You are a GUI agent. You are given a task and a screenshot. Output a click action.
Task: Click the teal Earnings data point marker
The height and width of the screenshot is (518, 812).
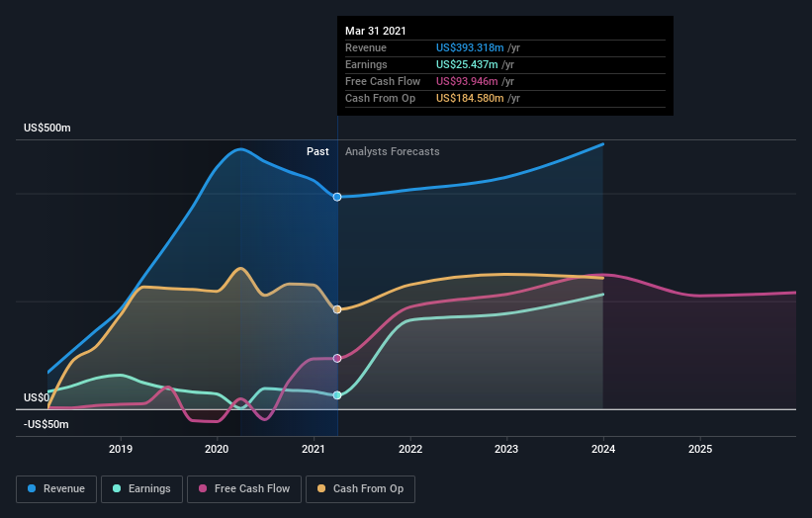pyautogui.click(x=337, y=395)
